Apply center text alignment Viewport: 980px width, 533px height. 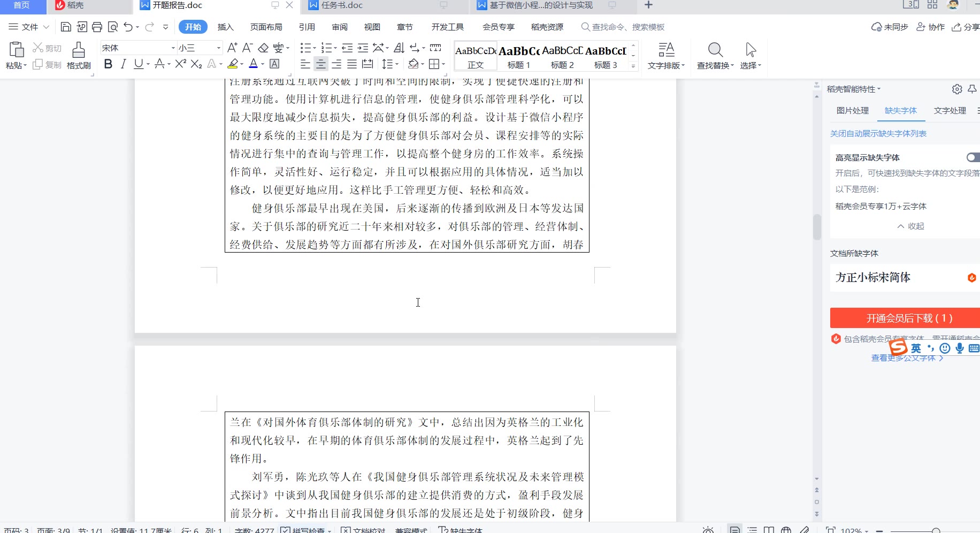(320, 64)
